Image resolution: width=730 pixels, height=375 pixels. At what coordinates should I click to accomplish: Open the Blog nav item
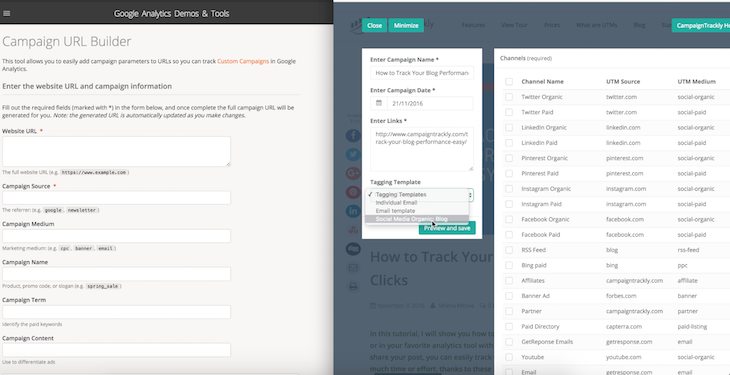point(639,25)
